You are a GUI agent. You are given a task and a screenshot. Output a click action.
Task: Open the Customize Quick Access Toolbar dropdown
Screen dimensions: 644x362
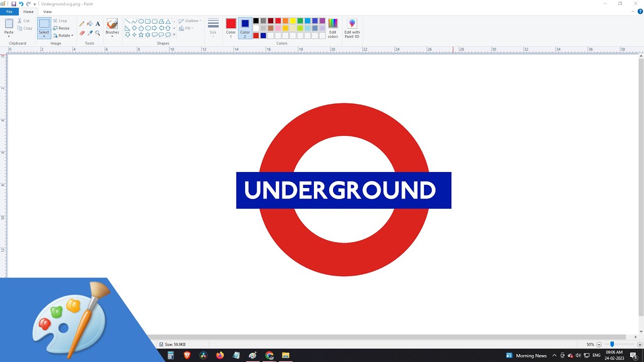tap(35, 4)
